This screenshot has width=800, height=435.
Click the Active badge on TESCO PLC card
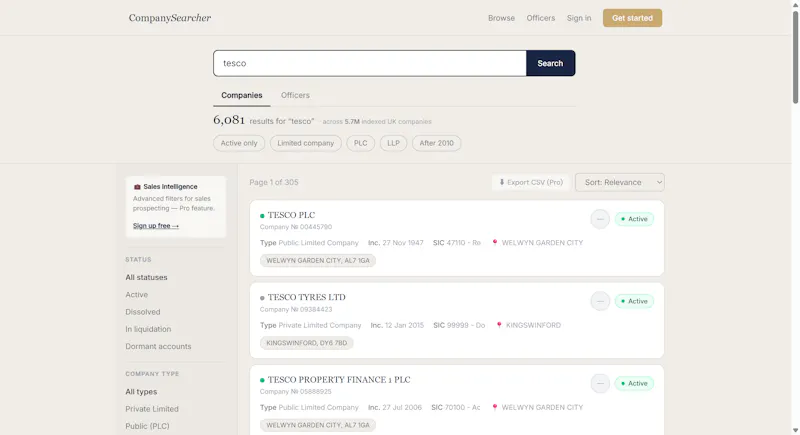[634, 219]
